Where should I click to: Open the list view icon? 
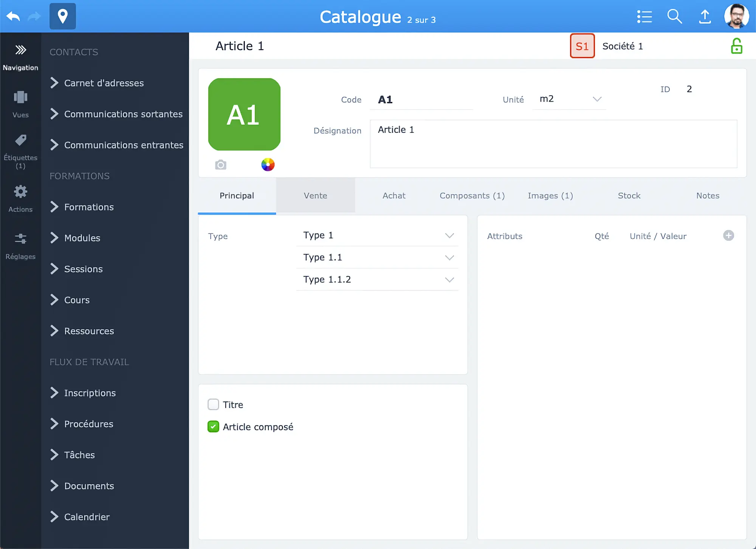[644, 17]
